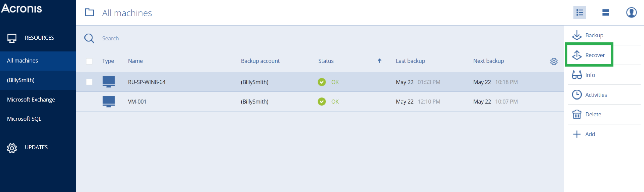Open the user account profile icon

(x=632, y=12)
